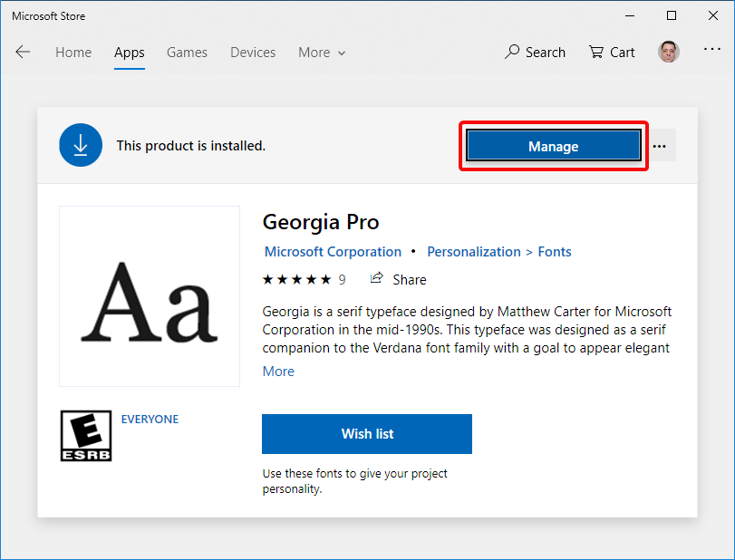Switch to the Games tab
Image resolution: width=735 pixels, height=560 pixels.
click(187, 53)
